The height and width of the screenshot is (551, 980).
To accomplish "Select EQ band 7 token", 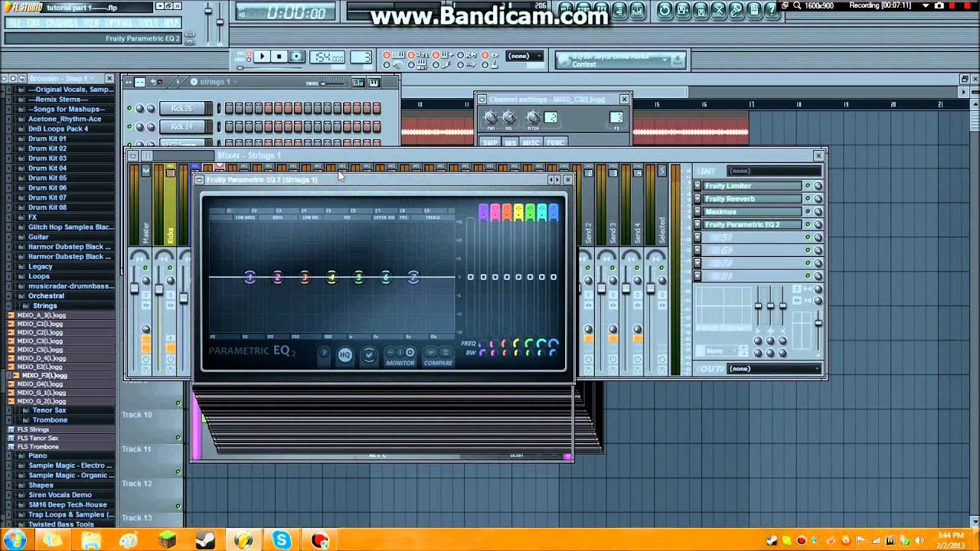I will (x=413, y=277).
